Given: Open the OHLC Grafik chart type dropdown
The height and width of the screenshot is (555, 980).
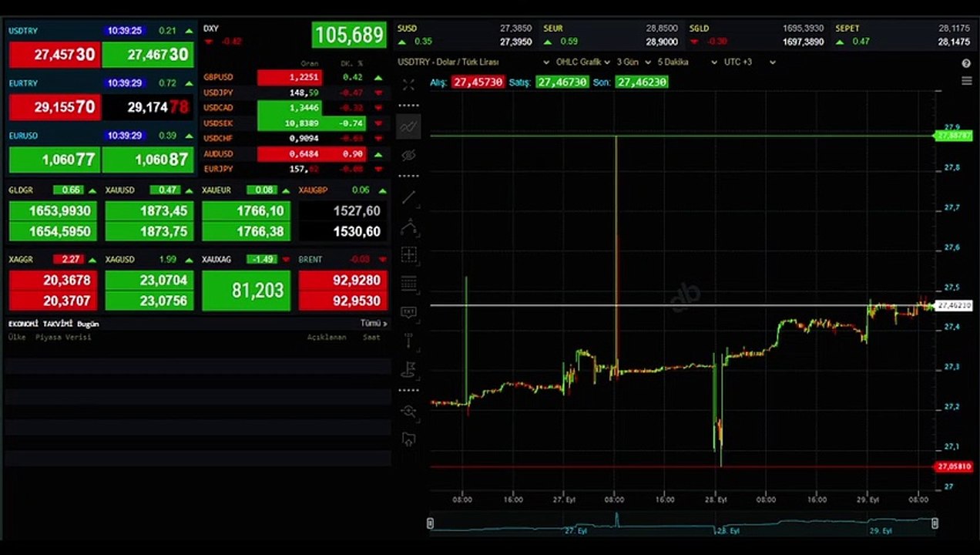Looking at the screenshot, I should [583, 62].
